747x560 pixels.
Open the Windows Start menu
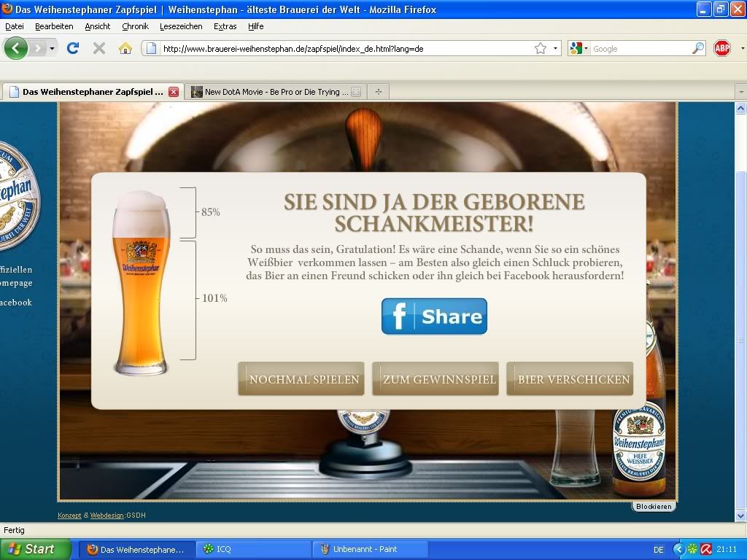point(35,549)
